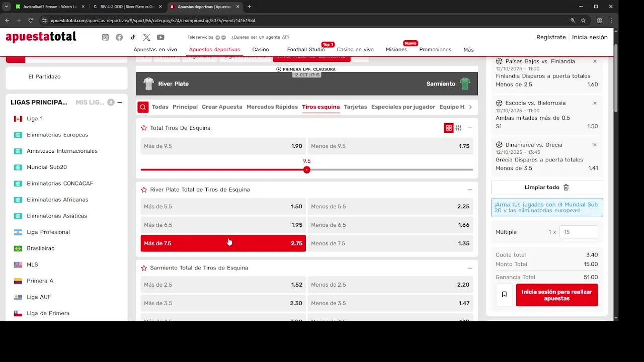Image resolution: width=644 pixels, height=362 pixels.
Task: Open the Chrome profile icon
Action: (x=599, y=21)
